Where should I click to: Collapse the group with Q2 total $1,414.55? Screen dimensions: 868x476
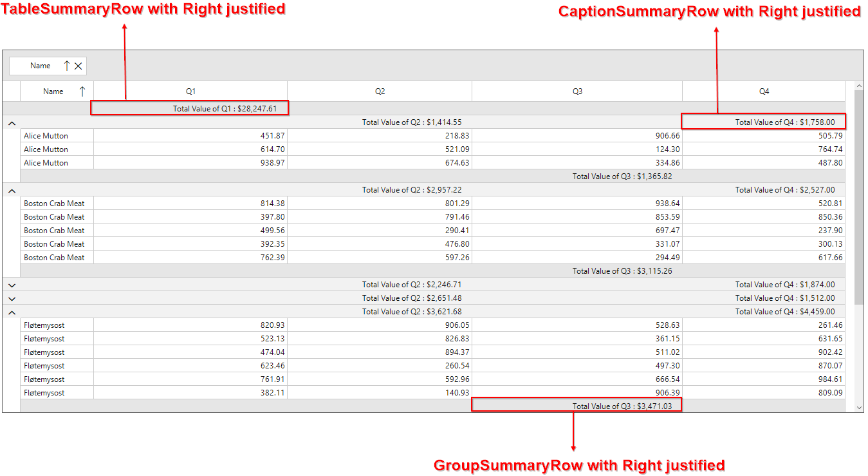[x=12, y=122]
